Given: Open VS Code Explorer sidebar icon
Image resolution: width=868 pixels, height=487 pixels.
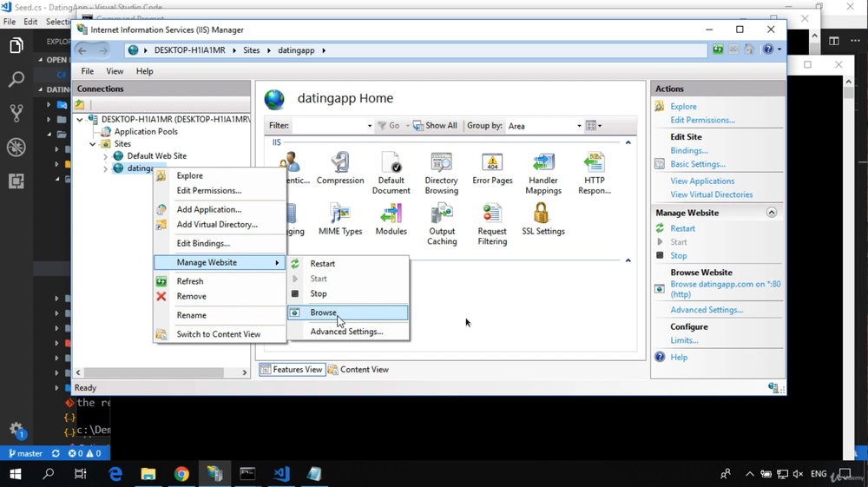Looking at the screenshot, I should click(16, 45).
